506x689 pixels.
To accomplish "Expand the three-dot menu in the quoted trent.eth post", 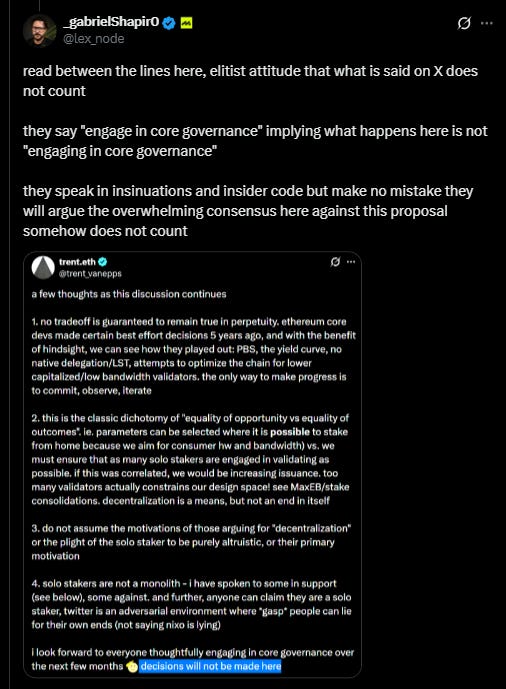I will pos(351,262).
